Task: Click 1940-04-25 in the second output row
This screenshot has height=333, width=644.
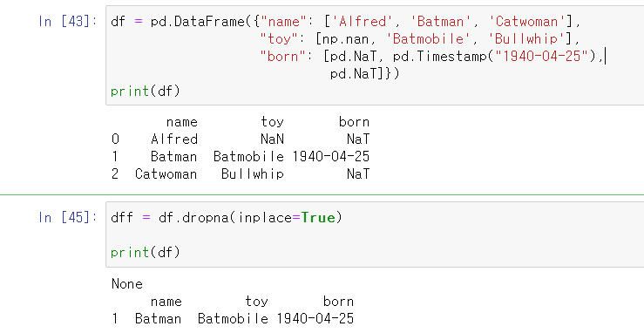Action: pyautogui.click(x=315, y=318)
